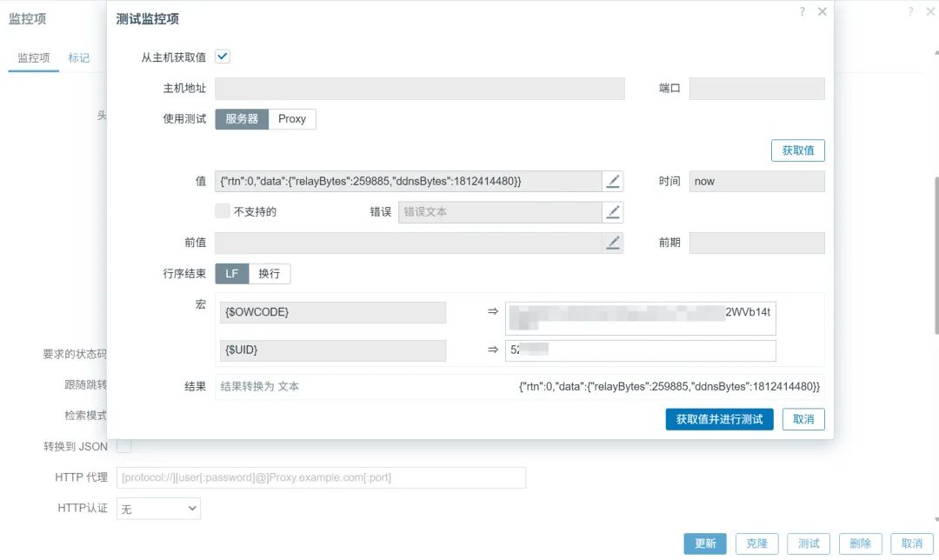Switch to the 标记 tab
The image size is (939, 560).
tap(78, 58)
